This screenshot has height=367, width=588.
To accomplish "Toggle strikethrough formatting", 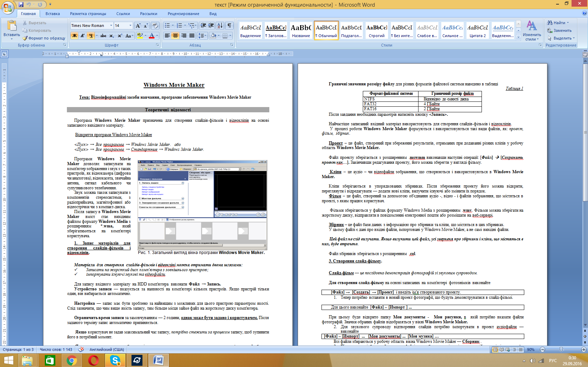I will [103, 36].
